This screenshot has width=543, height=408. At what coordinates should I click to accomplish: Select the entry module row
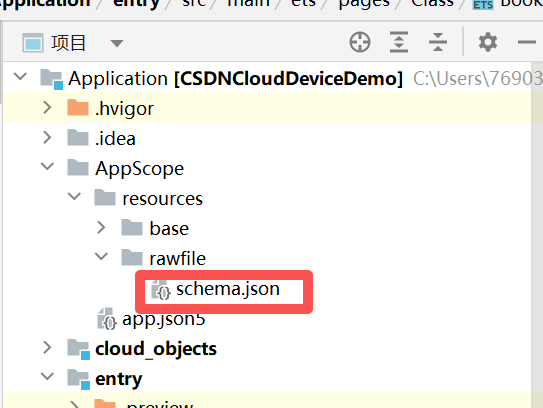[x=267, y=378]
